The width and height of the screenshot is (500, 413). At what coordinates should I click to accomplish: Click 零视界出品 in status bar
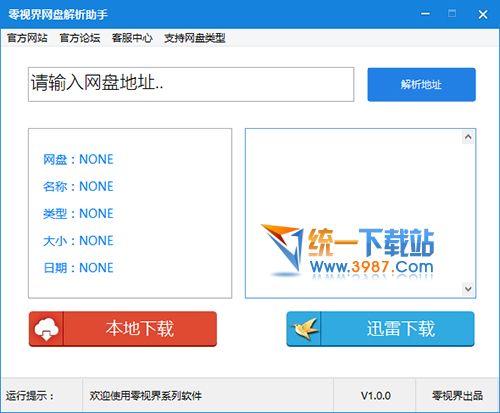457,396
